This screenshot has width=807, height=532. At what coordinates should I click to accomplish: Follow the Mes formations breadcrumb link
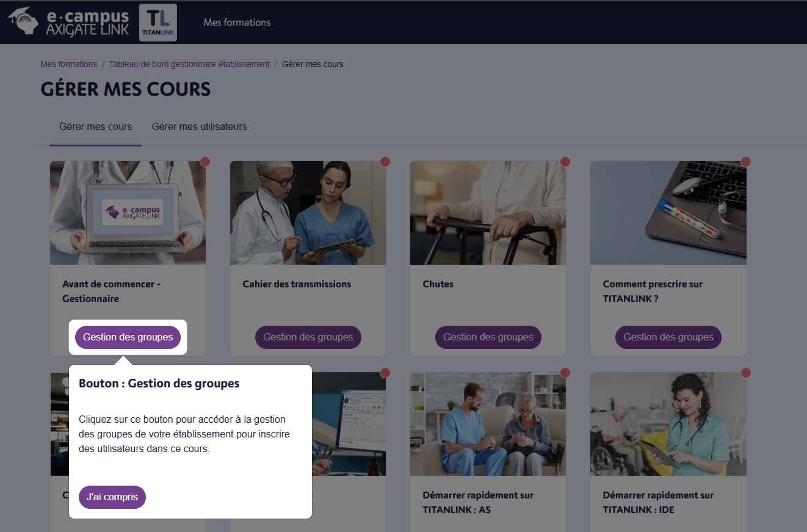68,64
